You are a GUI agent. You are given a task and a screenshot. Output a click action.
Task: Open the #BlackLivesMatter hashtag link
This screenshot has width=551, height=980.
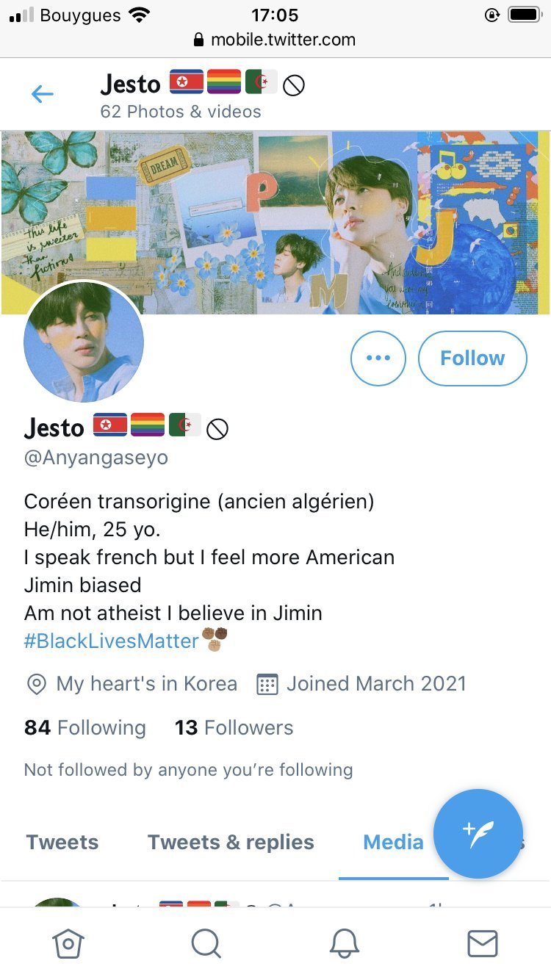click(x=112, y=641)
